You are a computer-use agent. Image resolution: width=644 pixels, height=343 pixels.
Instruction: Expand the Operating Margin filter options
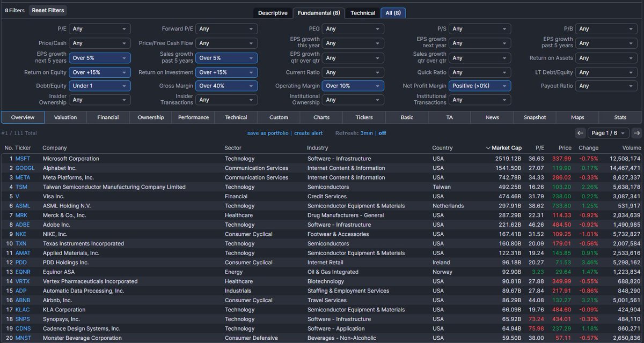(x=353, y=85)
